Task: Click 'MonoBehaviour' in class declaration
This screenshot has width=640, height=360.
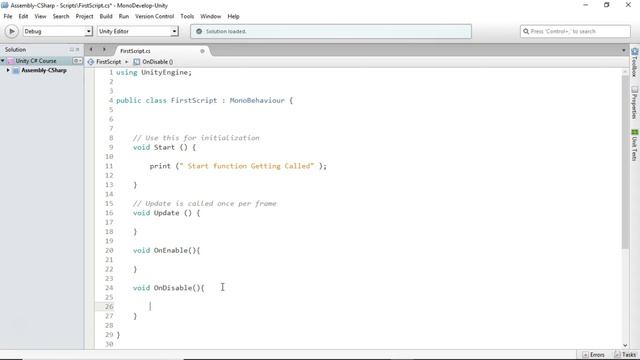Action: point(257,100)
